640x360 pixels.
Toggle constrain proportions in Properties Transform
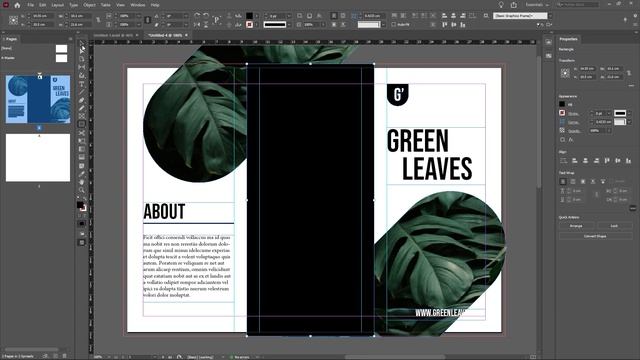(629, 73)
